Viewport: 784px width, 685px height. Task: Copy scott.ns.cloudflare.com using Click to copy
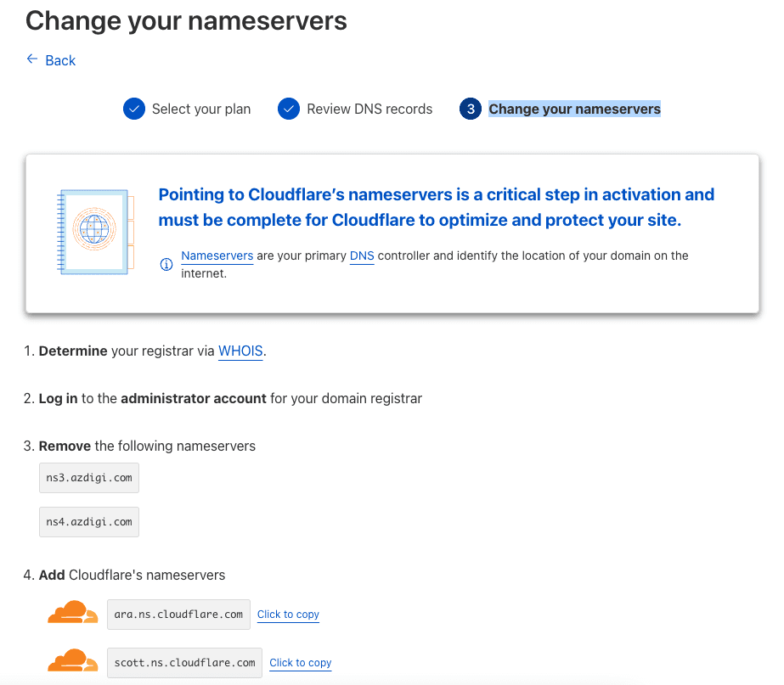pyautogui.click(x=300, y=662)
